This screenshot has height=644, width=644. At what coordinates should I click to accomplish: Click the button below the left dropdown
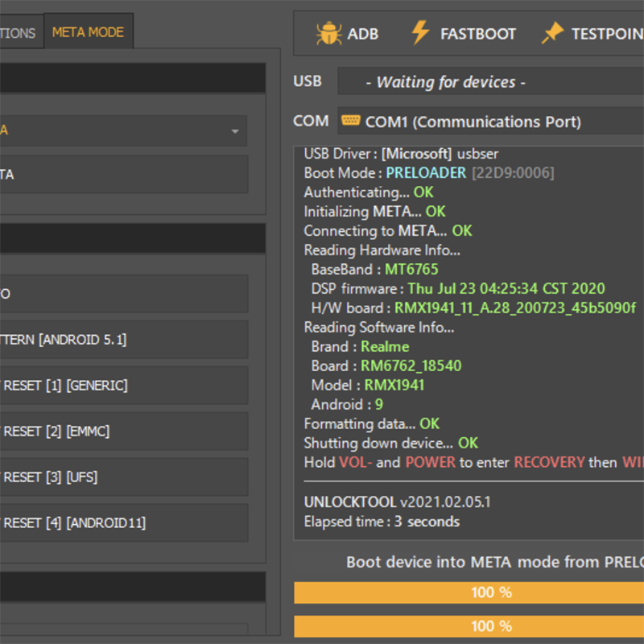[x=124, y=174]
